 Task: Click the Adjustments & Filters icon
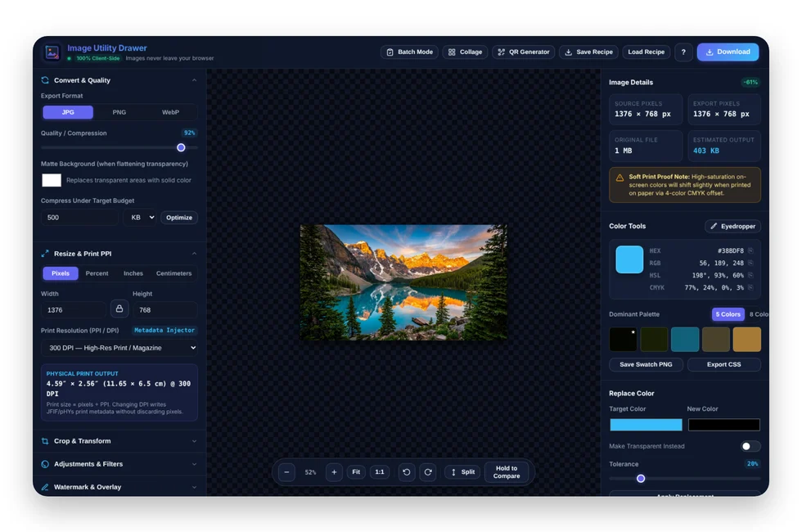click(45, 464)
